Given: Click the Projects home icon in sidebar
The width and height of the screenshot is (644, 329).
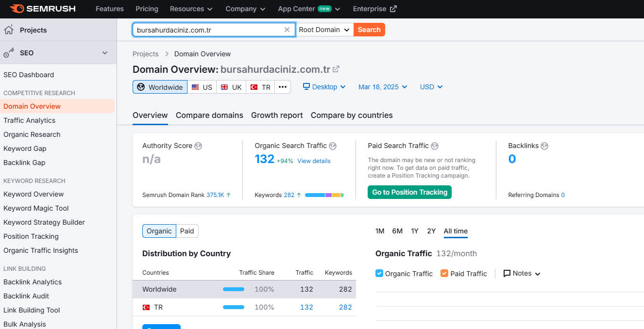Looking at the screenshot, I should (x=9, y=30).
